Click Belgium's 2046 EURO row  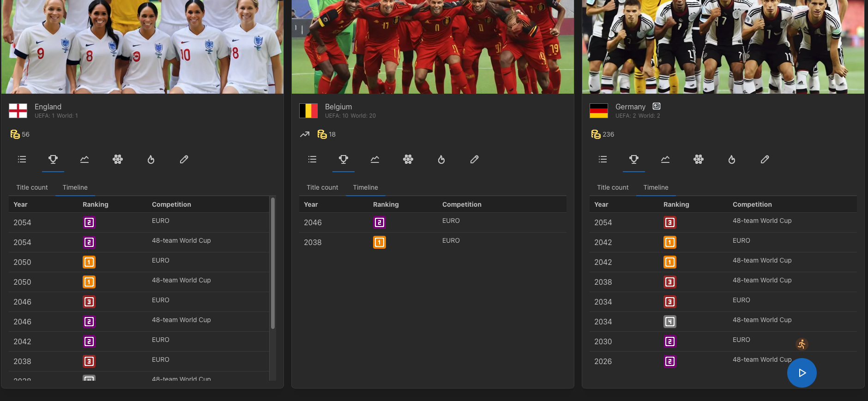click(433, 222)
